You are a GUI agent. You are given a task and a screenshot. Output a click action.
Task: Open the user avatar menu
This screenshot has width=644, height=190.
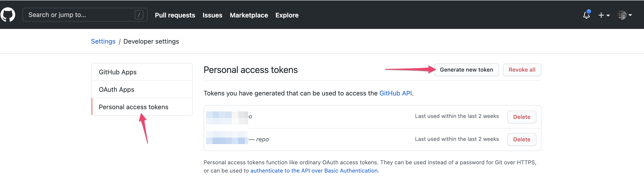click(624, 15)
